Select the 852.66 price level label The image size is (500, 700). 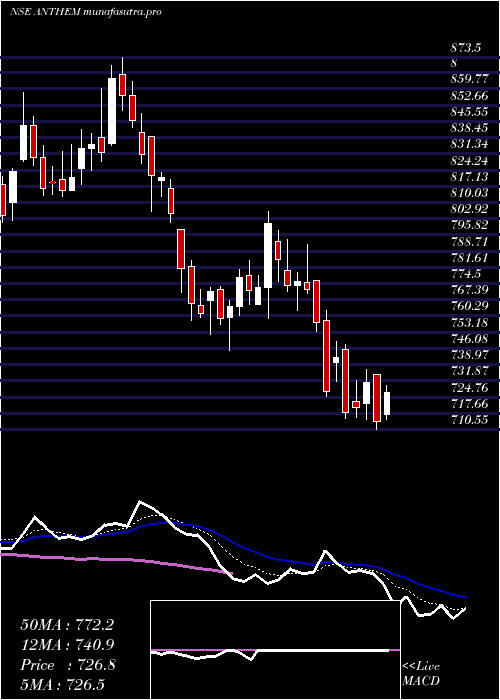[469, 96]
